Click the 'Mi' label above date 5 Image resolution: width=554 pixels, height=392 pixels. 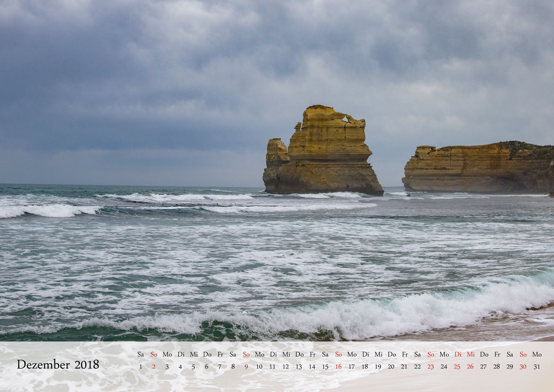194,354
